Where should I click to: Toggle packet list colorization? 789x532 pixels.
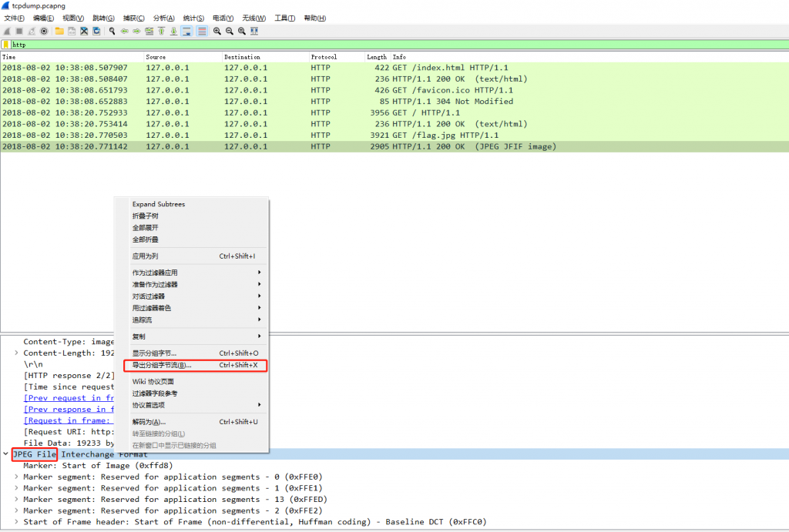pos(202,31)
